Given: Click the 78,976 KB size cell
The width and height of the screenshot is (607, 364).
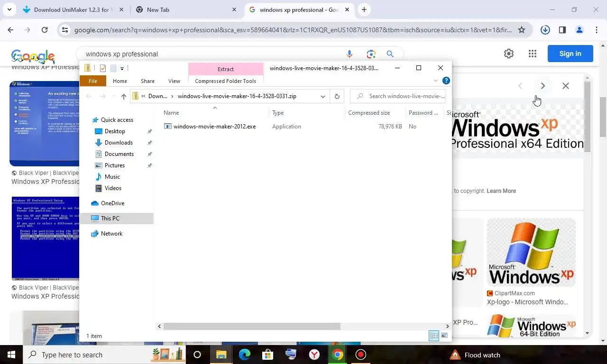Looking at the screenshot, I should point(390,127).
